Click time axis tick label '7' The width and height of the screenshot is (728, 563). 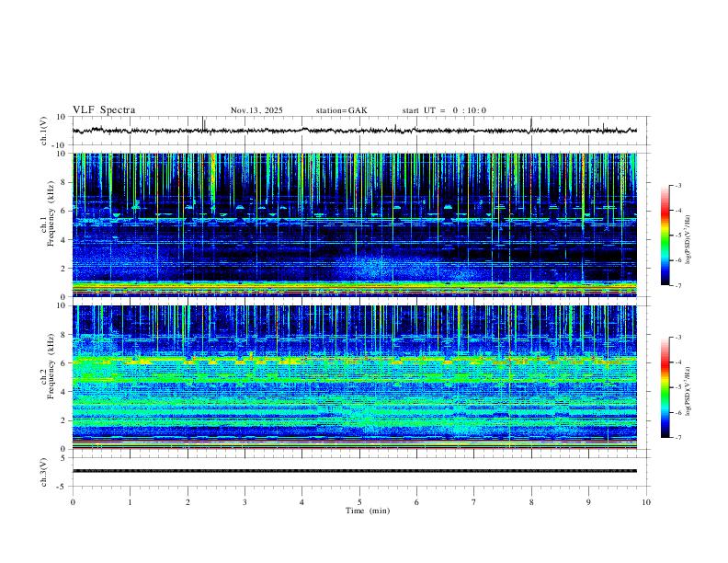click(x=474, y=502)
